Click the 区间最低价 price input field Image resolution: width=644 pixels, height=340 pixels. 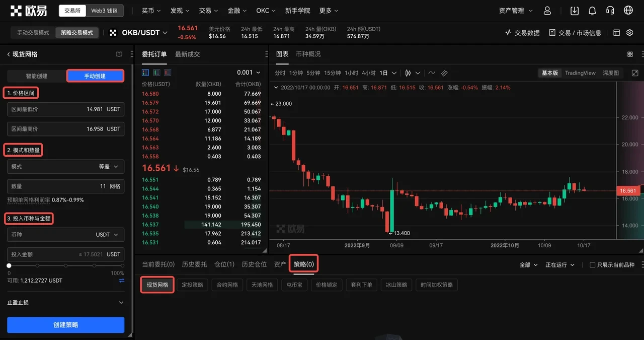point(65,109)
